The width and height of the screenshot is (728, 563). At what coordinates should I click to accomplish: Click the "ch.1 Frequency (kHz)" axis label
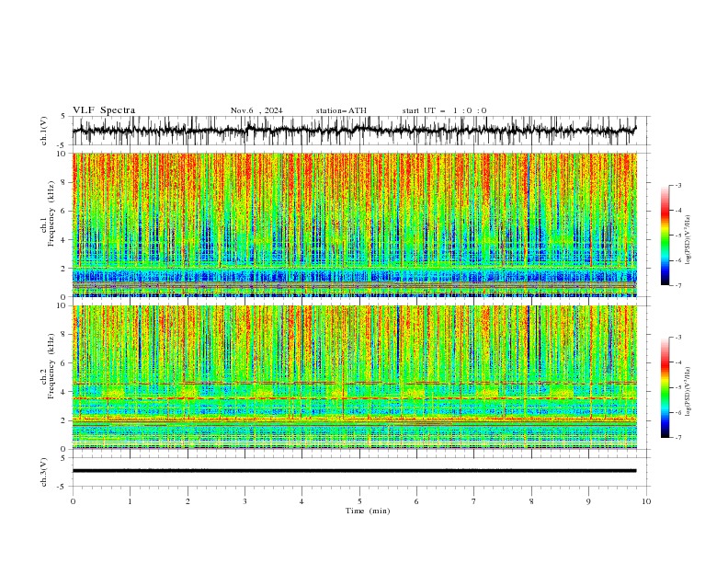48,213
